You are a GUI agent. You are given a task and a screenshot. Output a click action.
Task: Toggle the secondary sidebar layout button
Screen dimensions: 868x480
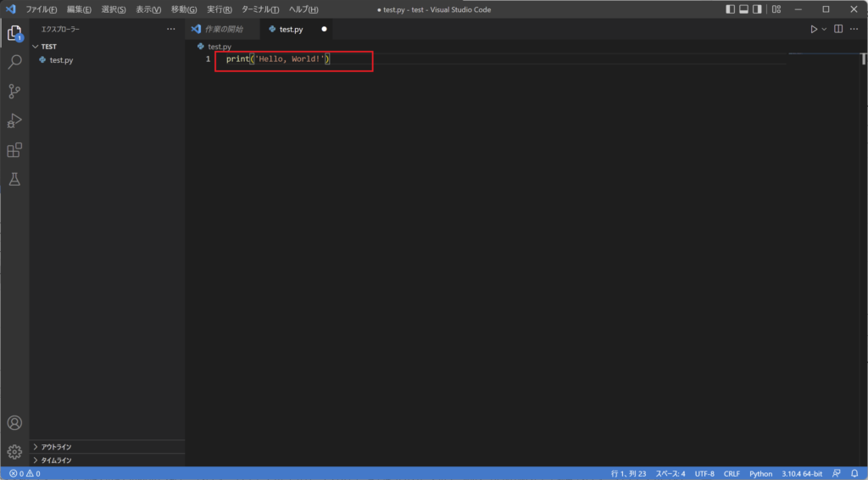(x=757, y=9)
